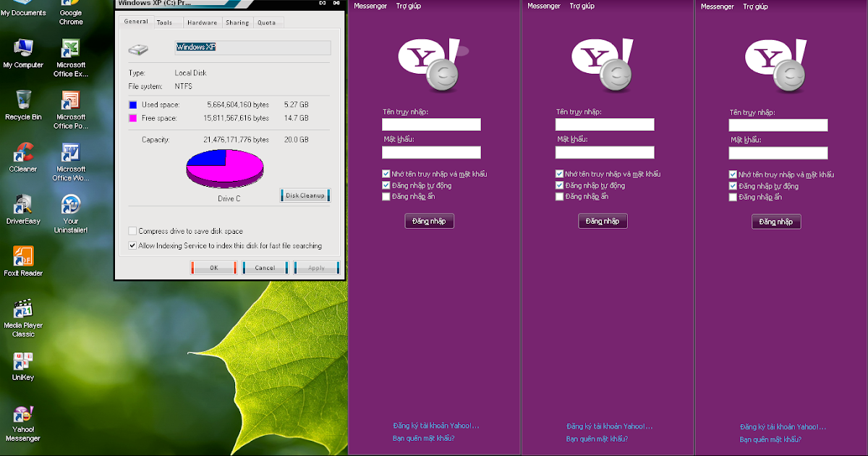
Task: Click the Drive C pie chart
Action: tap(224, 168)
